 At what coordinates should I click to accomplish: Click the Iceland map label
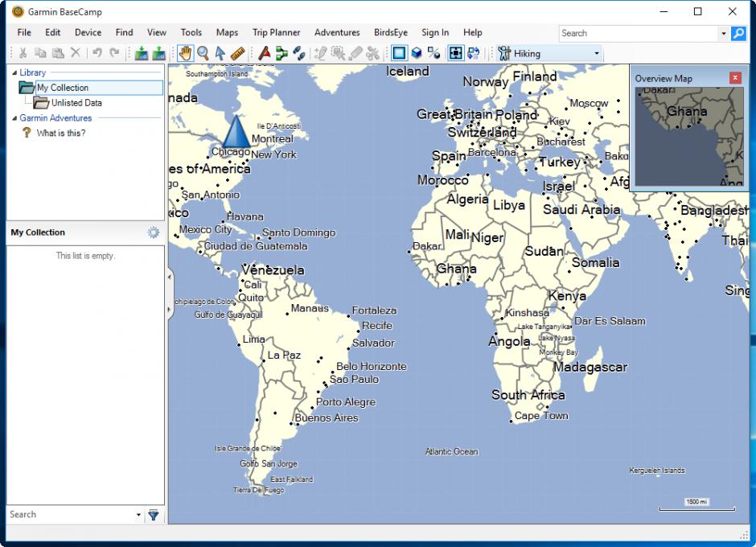[x=408, y=72]
